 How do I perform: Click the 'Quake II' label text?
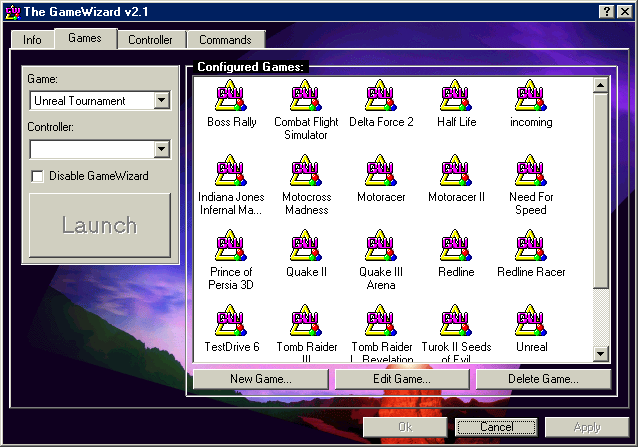pos(306,272)
